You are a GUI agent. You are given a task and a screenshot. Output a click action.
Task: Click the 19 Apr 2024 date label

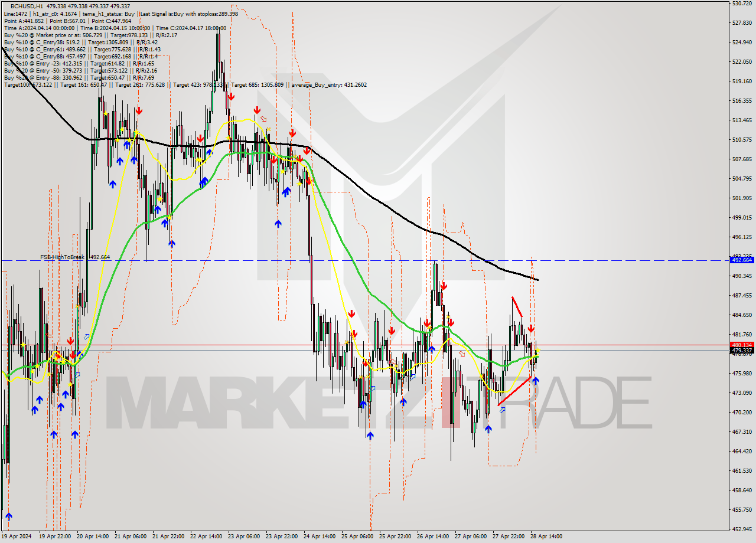16,537
